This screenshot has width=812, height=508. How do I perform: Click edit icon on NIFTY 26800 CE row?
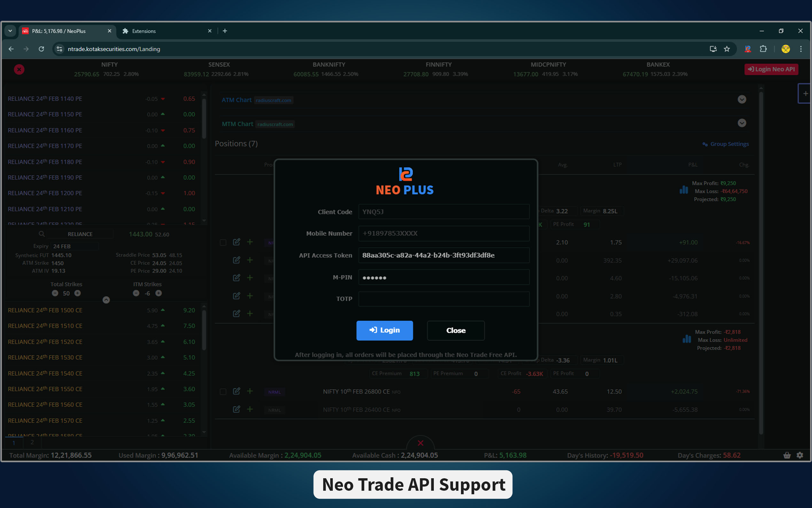tap(236, 391)
